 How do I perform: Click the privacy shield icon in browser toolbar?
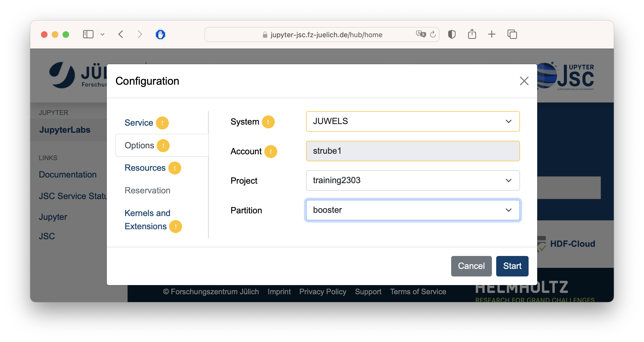452,35
